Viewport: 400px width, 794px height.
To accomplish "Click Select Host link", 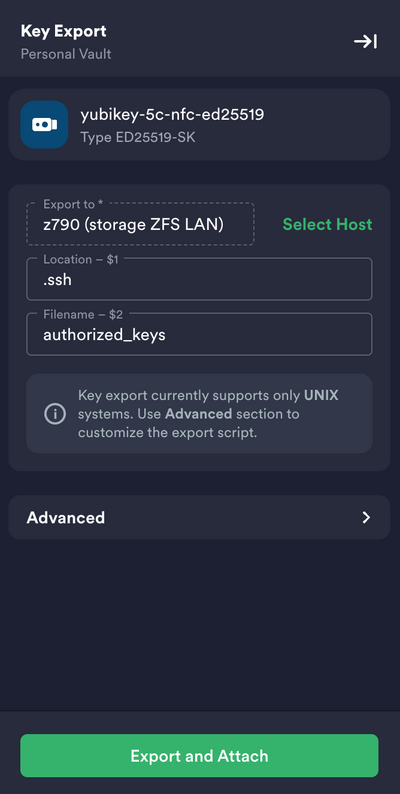I will pos(327,224).
